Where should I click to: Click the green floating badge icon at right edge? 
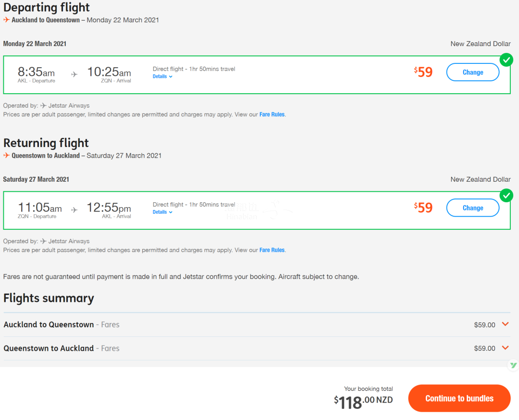tap(513, 365)
